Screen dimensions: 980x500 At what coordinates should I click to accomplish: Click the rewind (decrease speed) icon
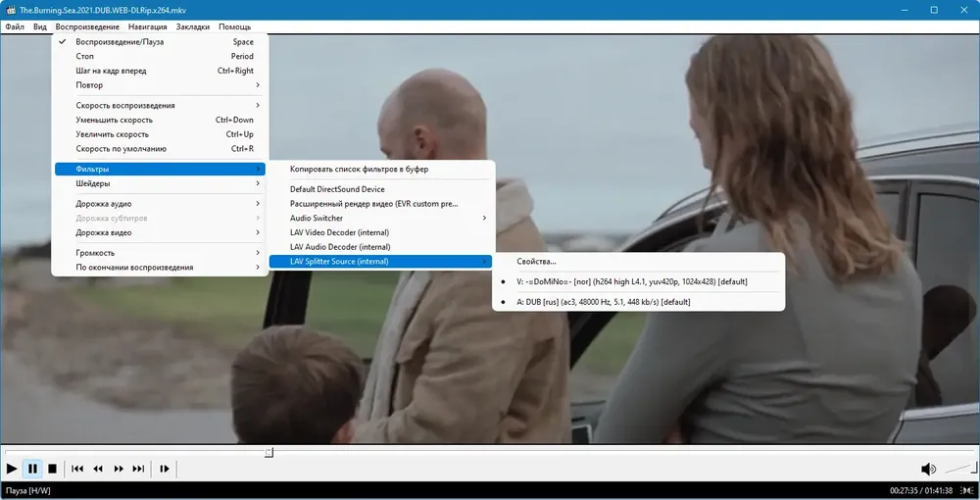98,468
